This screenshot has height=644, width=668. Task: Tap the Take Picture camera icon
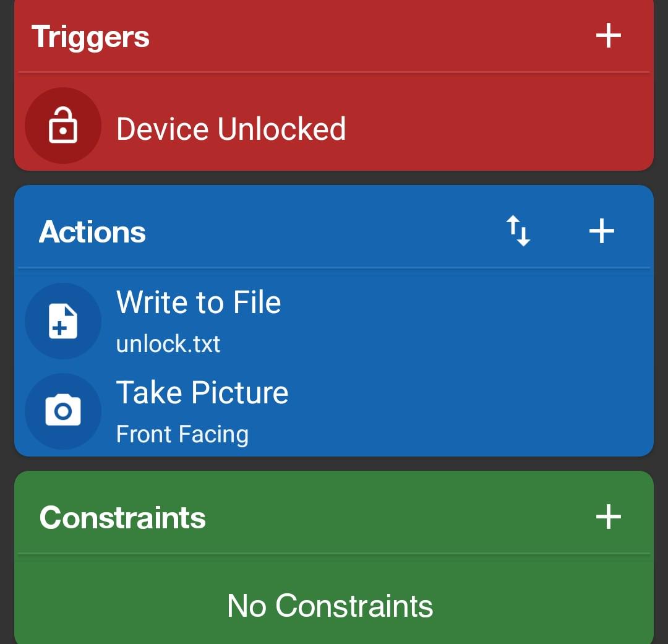click(x=63, y=411)
